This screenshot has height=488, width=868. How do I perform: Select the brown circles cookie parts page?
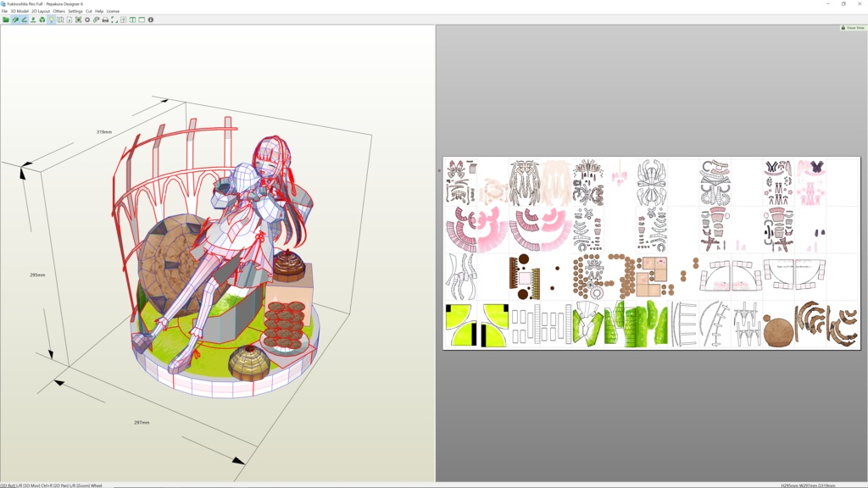(604, 277)
